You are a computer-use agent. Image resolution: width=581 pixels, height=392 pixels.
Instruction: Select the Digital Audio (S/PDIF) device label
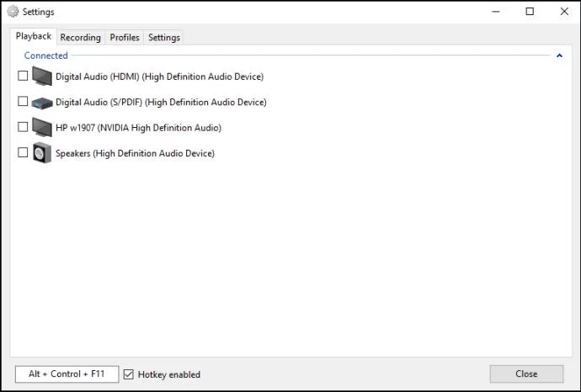[161, 102]
